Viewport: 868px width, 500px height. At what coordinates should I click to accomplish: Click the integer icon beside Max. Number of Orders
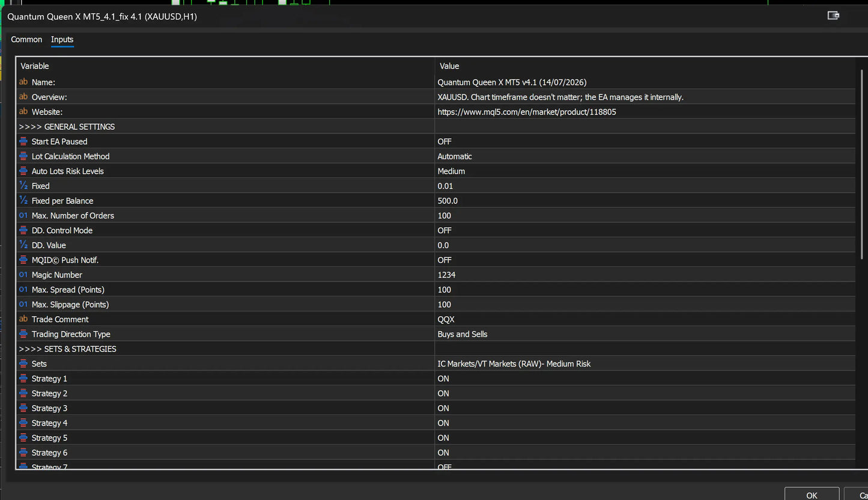point(23,215)
